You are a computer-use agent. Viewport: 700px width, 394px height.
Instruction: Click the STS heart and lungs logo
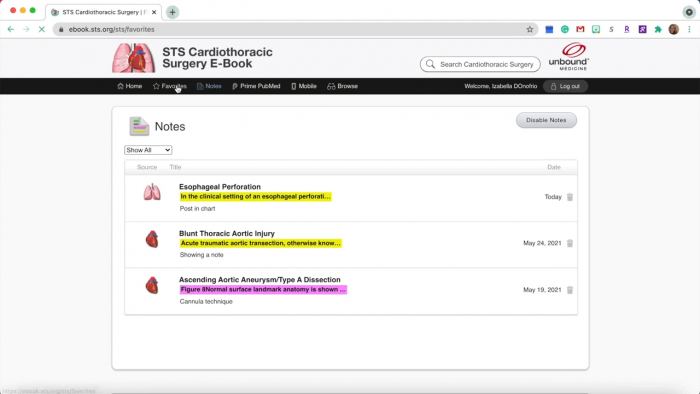133,58
